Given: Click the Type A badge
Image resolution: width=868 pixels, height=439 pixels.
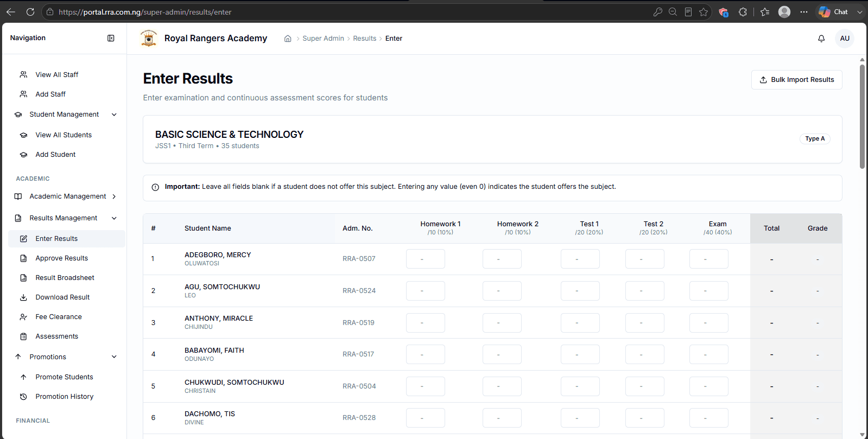Looking at the screenshot, I should (x=815, y=139).
